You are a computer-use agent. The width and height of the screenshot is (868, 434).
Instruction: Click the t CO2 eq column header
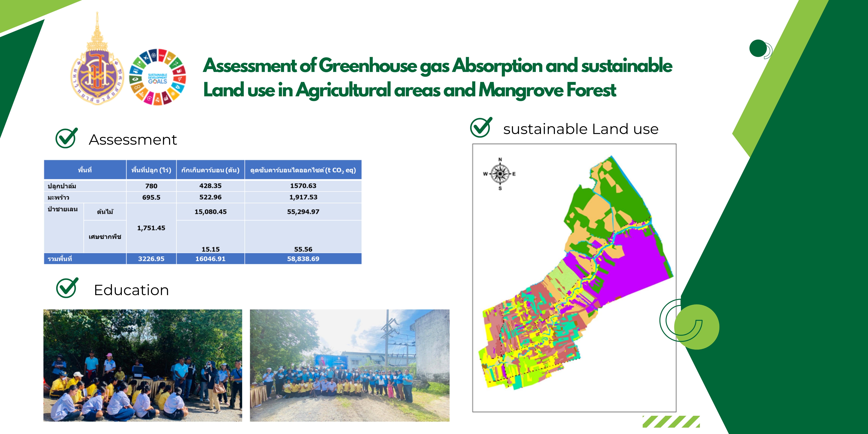click(303, 170)
